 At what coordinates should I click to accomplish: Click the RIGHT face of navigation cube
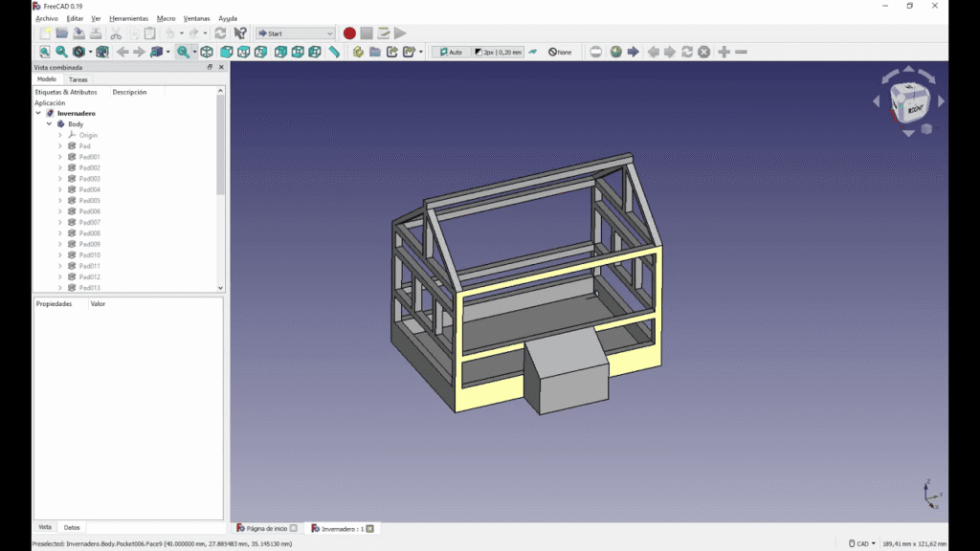tap(916, 109)
